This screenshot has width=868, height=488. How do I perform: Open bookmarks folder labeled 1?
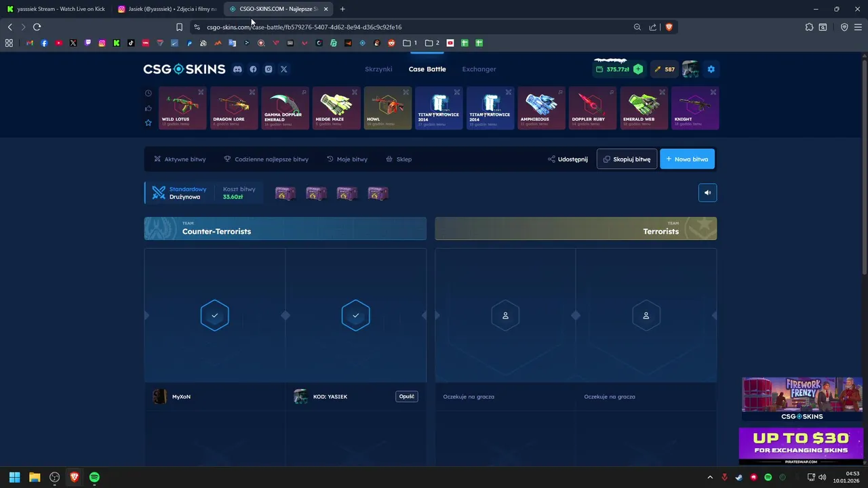tap(410, 43)
